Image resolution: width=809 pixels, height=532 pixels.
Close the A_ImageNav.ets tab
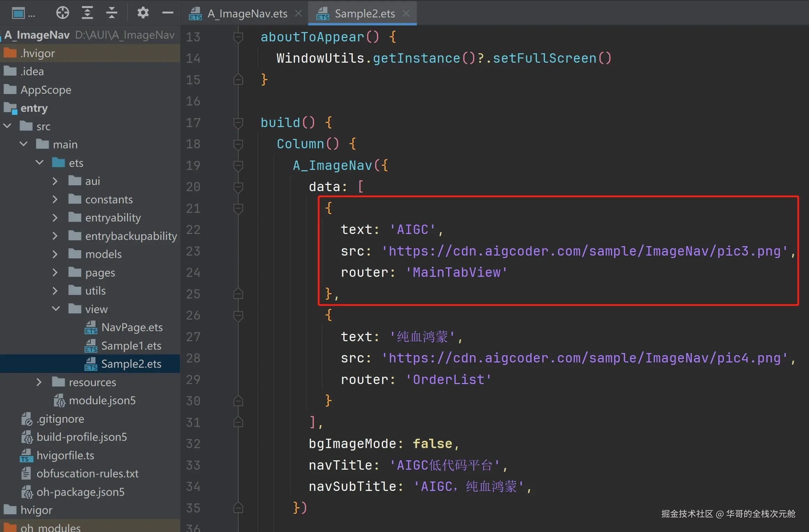[x=298, y=13]
